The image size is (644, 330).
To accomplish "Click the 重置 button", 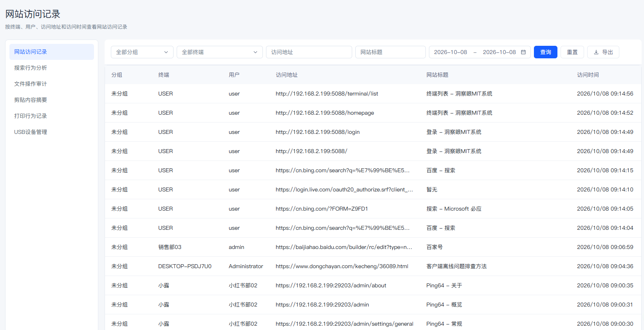I will point(572,52).
